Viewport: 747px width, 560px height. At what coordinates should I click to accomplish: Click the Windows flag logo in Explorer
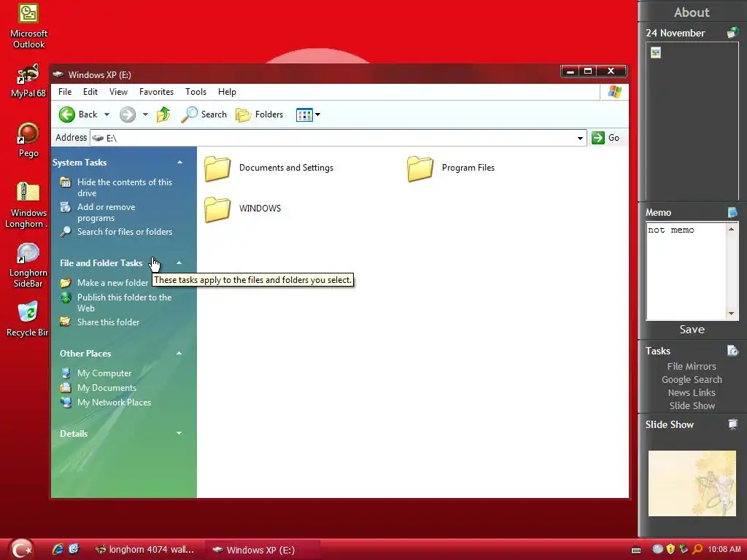click(614, 92)
